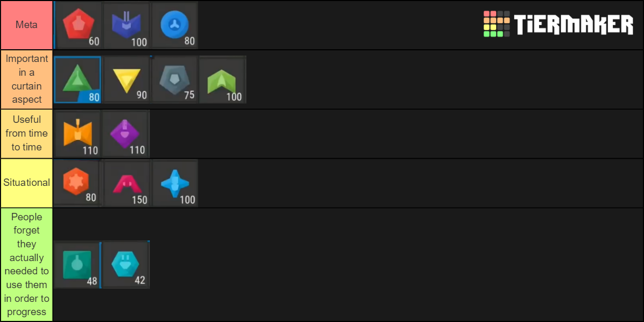Click the cyan hexagon plug icon labeled 42

tap(126, 263)
